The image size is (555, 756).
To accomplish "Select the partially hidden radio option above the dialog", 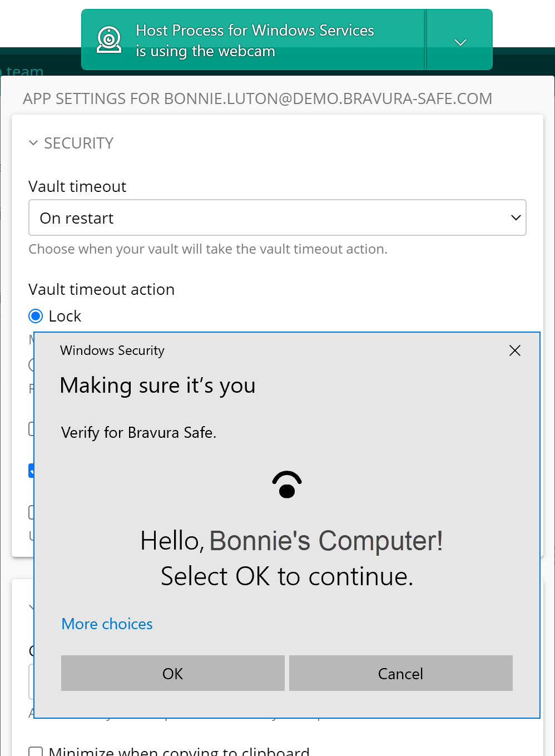I will point(32,365).
